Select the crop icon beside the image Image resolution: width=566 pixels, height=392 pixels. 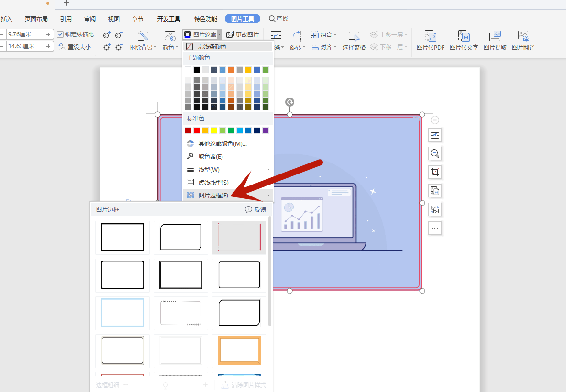click(434, 172)
